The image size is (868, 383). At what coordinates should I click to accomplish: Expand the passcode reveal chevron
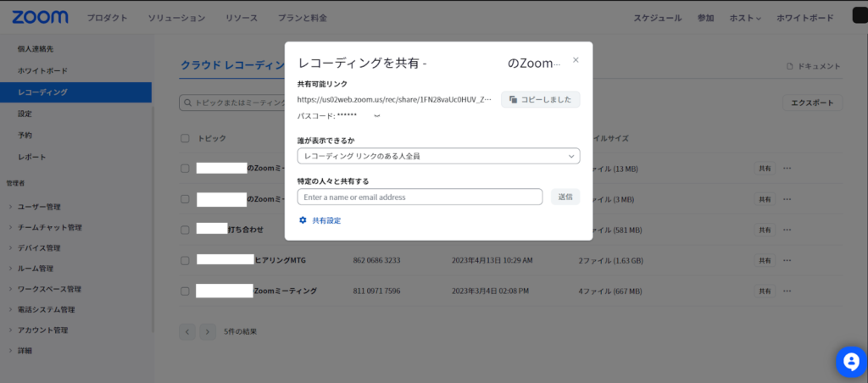377,115
